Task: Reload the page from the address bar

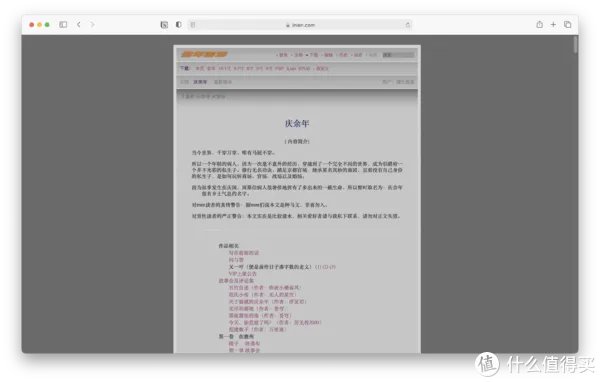Action: [408, 25]
